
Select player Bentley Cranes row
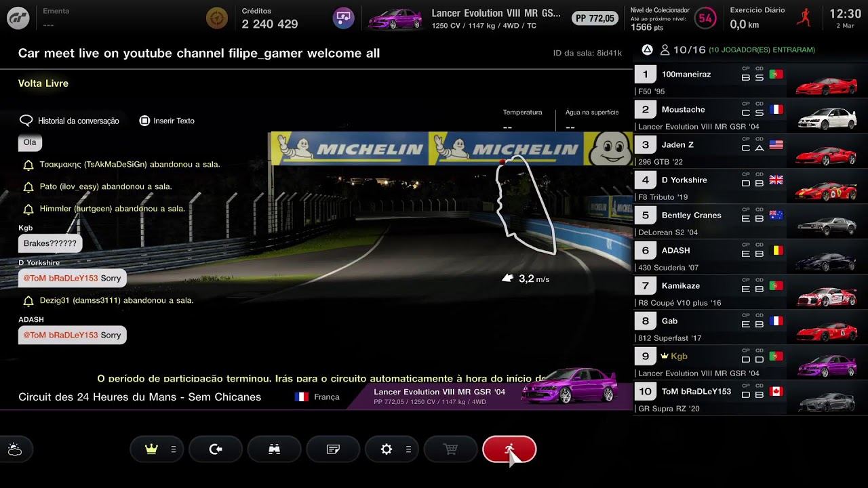(751, 222)
